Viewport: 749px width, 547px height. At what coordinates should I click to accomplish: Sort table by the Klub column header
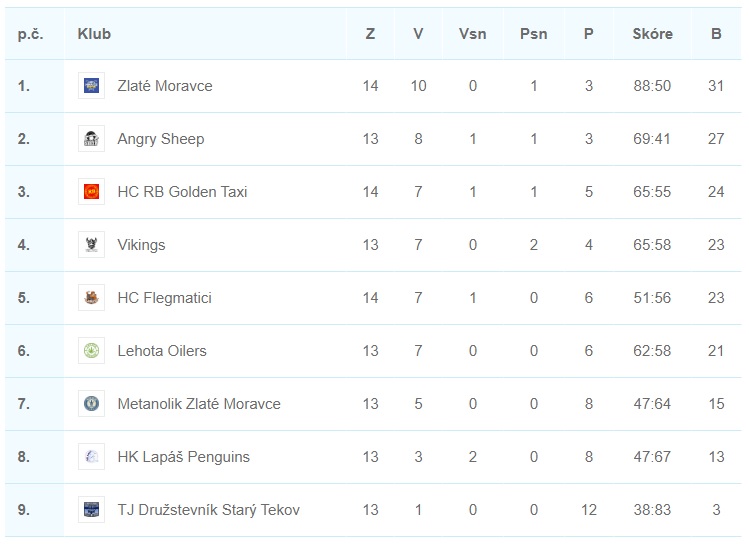click(x=94, y=34)
